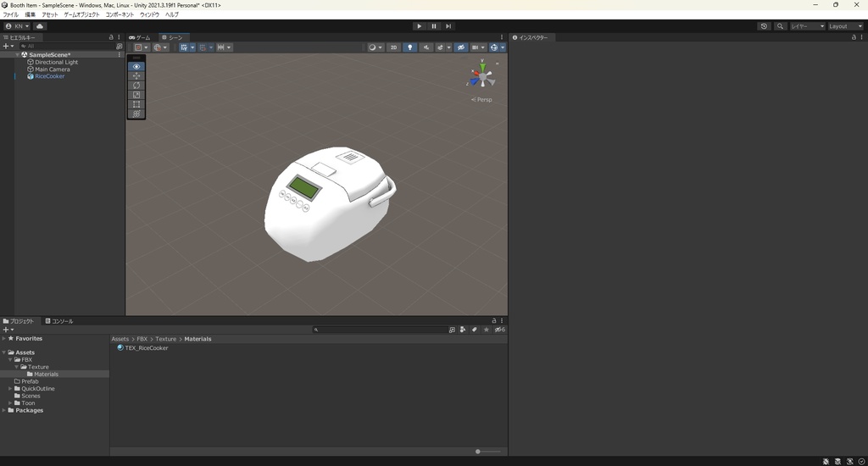Toggle Gizmos display in Scene
868x466 pixels.
(494, 47)
